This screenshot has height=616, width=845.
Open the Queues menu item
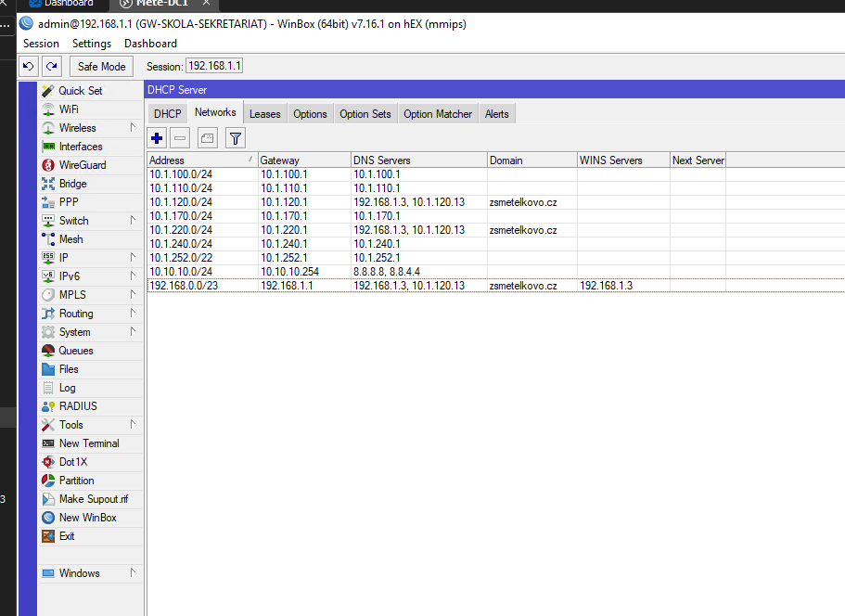point(75,351)
